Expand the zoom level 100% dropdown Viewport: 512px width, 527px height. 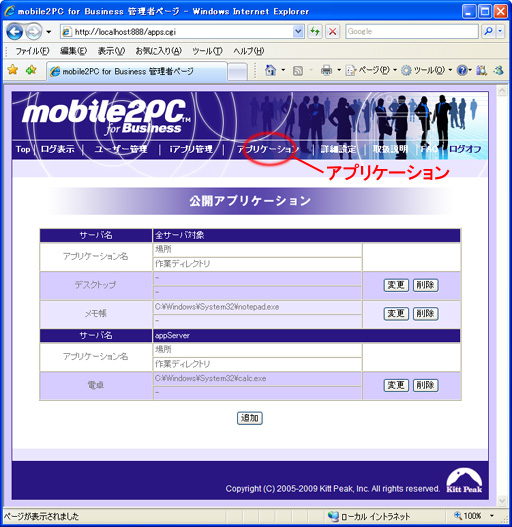pyautogui.click(x=492, y=515)
